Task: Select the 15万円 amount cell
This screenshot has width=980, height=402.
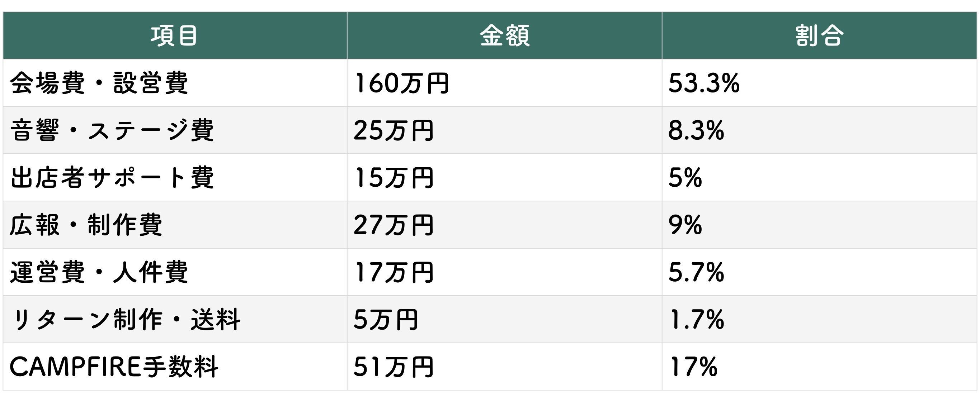Action: pyautogui.click(x=394, y=177)
